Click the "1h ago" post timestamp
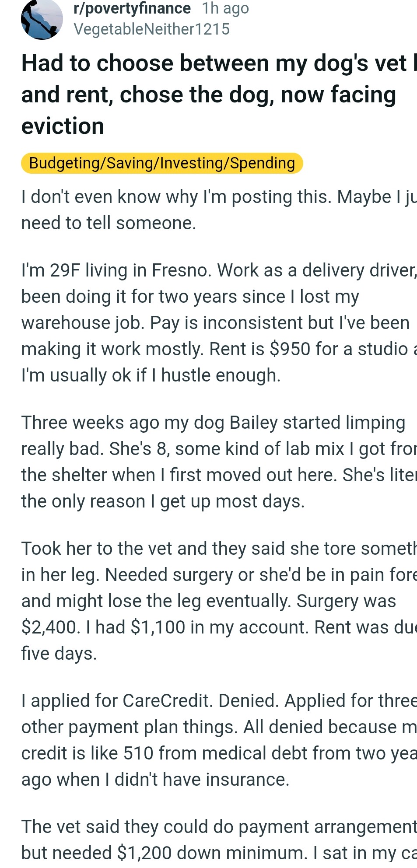Viewport: 417px width, 868px height. pyautogui.click(x=225, y=8)
